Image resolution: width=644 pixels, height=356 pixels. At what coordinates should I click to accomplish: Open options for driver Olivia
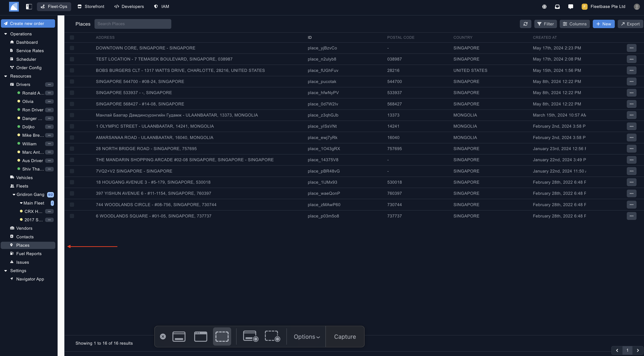click(x=49, y=102)
